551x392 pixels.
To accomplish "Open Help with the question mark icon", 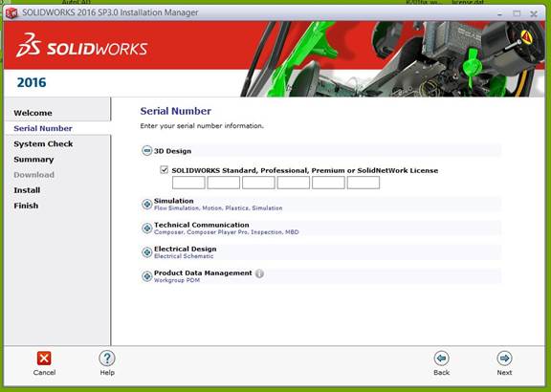I will point(107,359).
